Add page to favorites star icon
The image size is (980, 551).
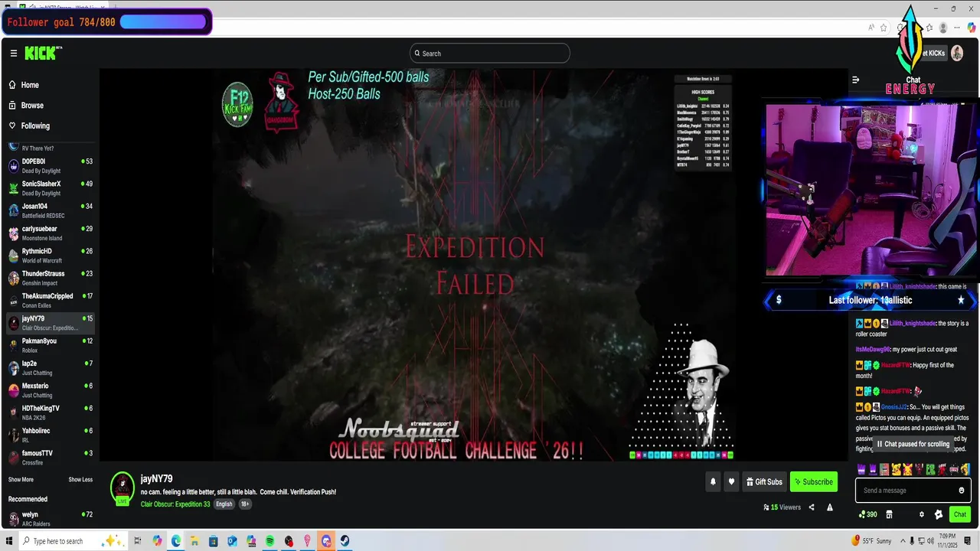(x=884, y=28)
